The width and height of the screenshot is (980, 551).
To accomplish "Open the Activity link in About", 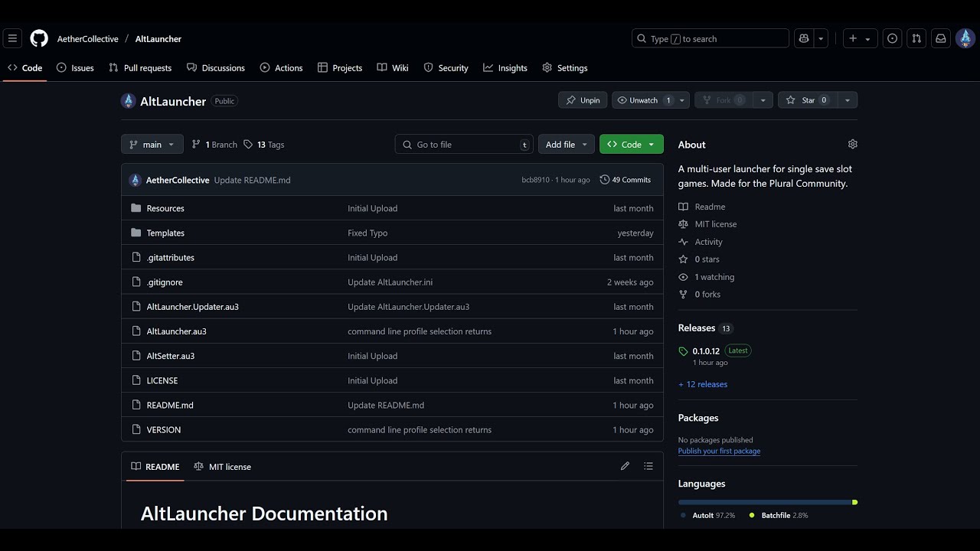I will (701, 242).
